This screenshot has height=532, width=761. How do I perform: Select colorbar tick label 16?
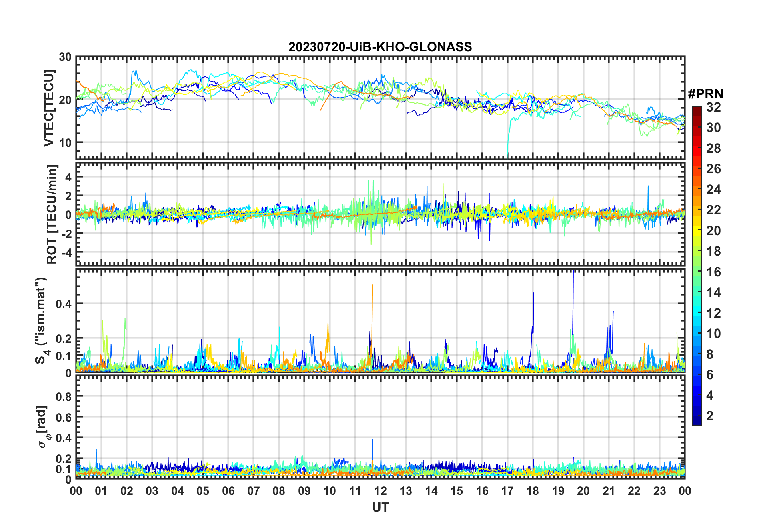pyautogui.click(x=713, y=272)
